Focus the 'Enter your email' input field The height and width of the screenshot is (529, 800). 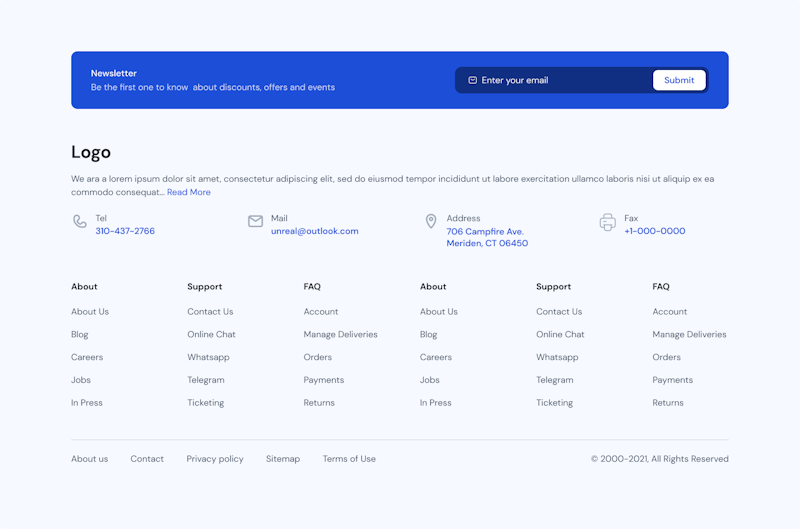(x=560, y=81)
